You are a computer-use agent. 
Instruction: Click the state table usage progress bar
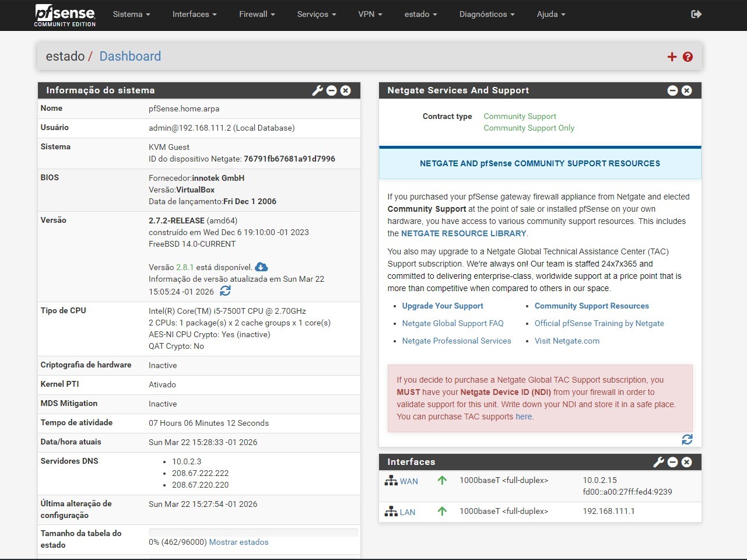click(x=253, y=532)
